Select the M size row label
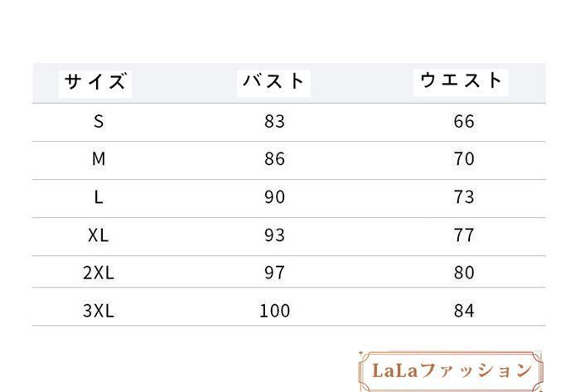This screenshot has height=392, width=580. (x=99, y=159)
